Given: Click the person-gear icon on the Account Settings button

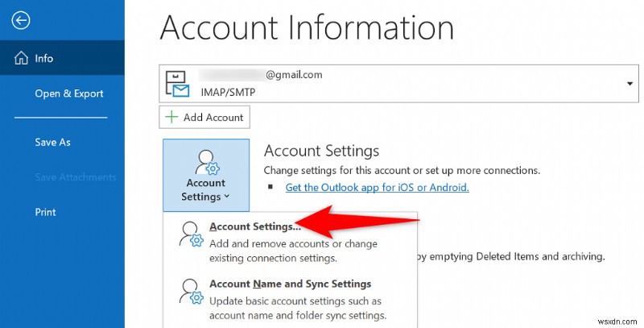Looking at the screenshot, I should 207,163.
